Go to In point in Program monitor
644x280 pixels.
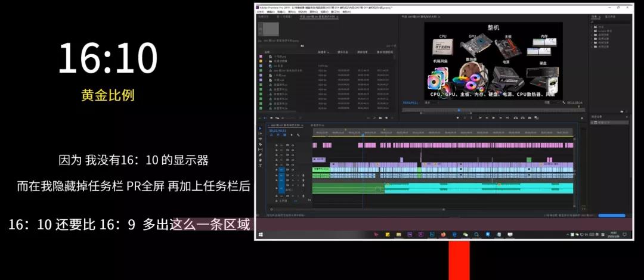click(480, 118)
